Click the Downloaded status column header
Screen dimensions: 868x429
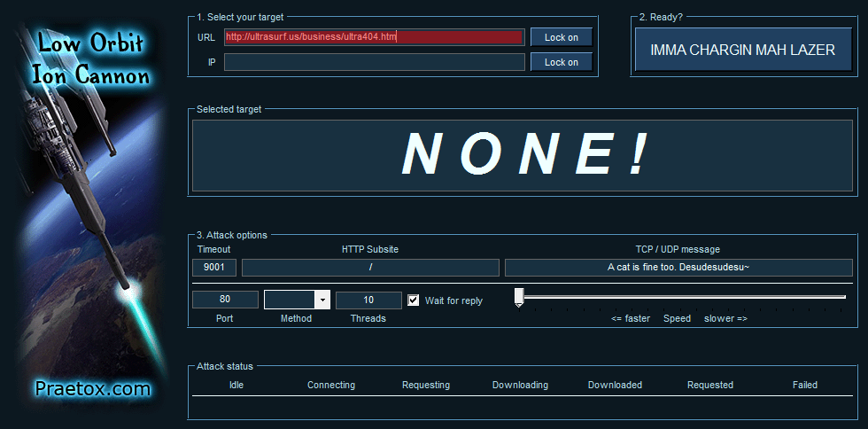(x=615, y=385)
